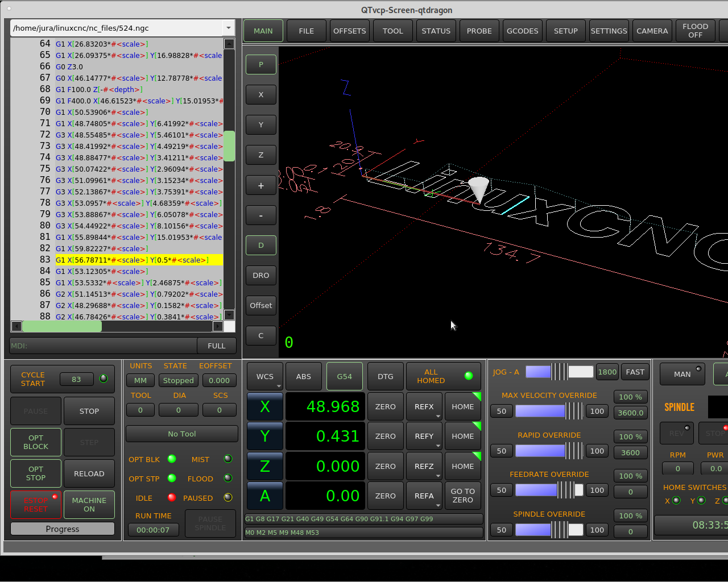
Task: Open the GCODES tab
Action: click(x=523, y=31)
